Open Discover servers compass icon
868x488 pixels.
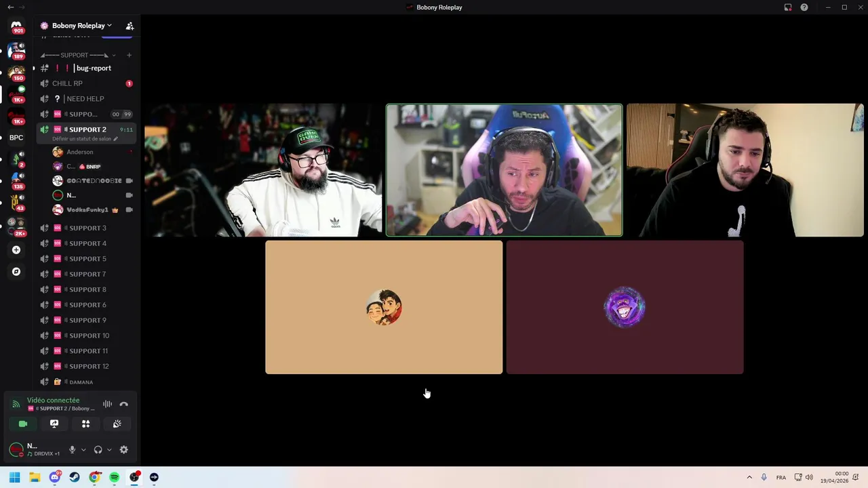(x=16, y=272)
